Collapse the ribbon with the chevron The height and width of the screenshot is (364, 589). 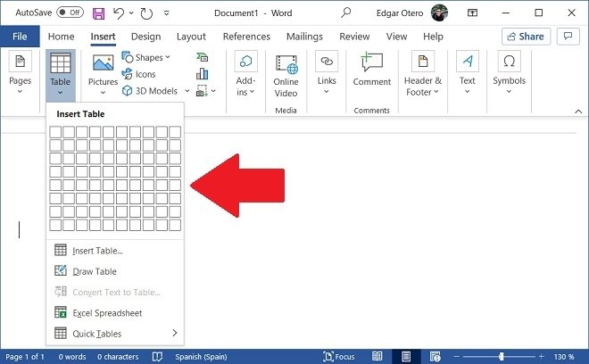coord(578,112)
